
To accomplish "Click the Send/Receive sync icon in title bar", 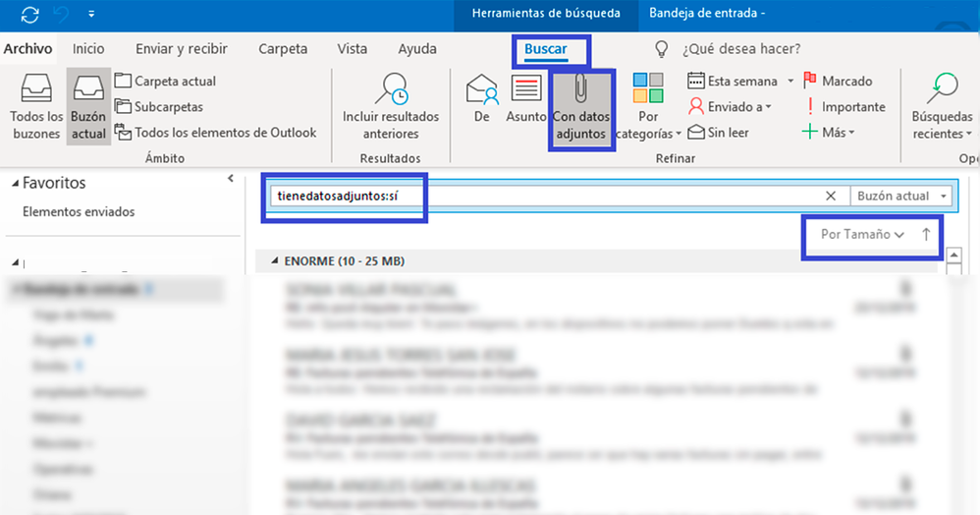I will [30, 14].
